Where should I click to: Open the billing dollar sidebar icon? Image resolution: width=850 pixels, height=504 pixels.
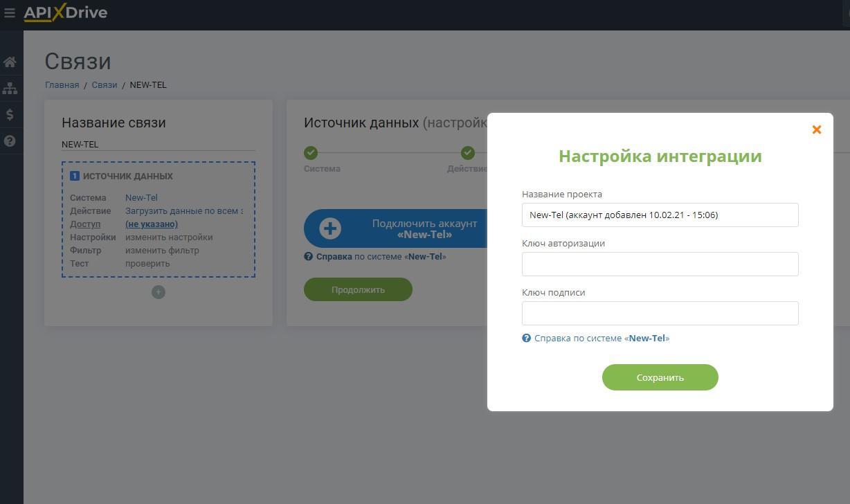tap(10, 114)
